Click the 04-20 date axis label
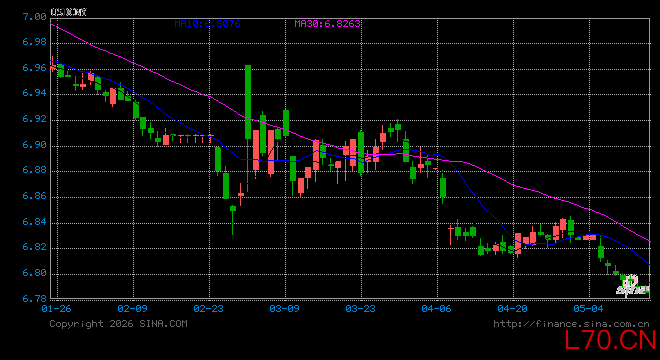The height and width of the screenshot is (360, 660). pos(512,309)
